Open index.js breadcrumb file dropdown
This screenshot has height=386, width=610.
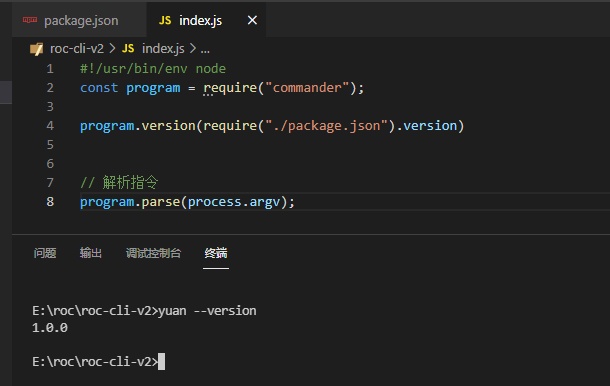coord(163,49)
